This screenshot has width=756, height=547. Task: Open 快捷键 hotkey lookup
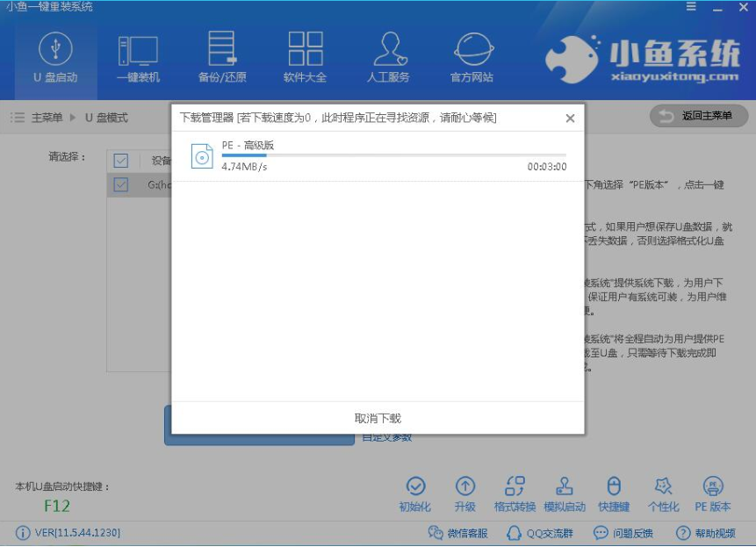click(614, 494)
